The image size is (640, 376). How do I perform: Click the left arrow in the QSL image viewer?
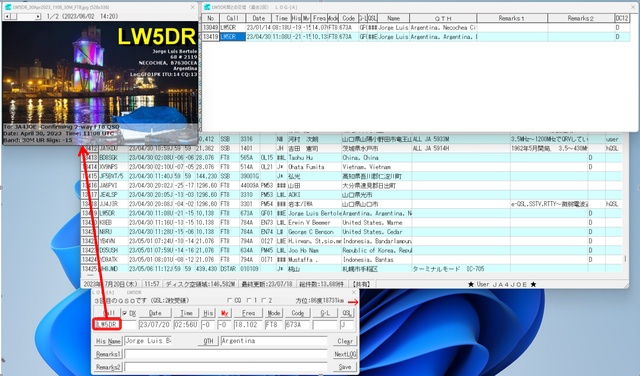7,16
